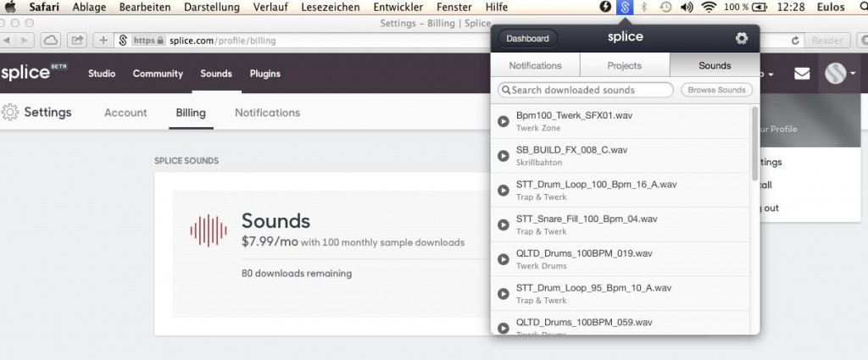Screen dimensions: 868x360
Task: Click the Safari reload page icon
Action: coord(795,40)
